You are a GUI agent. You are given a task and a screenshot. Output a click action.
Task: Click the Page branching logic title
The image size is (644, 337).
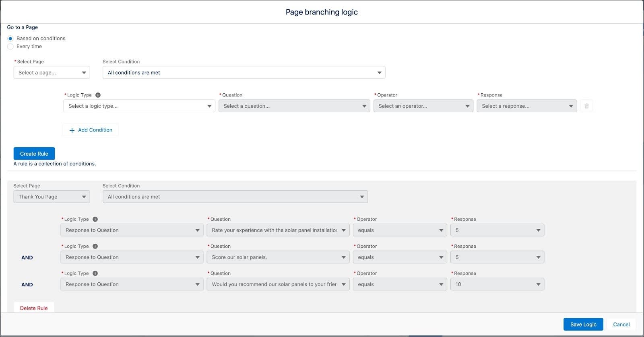322,12
